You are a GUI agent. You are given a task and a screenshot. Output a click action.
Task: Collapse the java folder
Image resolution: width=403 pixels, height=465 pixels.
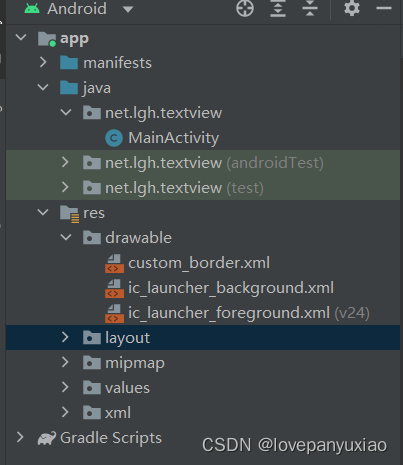(43, 87)
